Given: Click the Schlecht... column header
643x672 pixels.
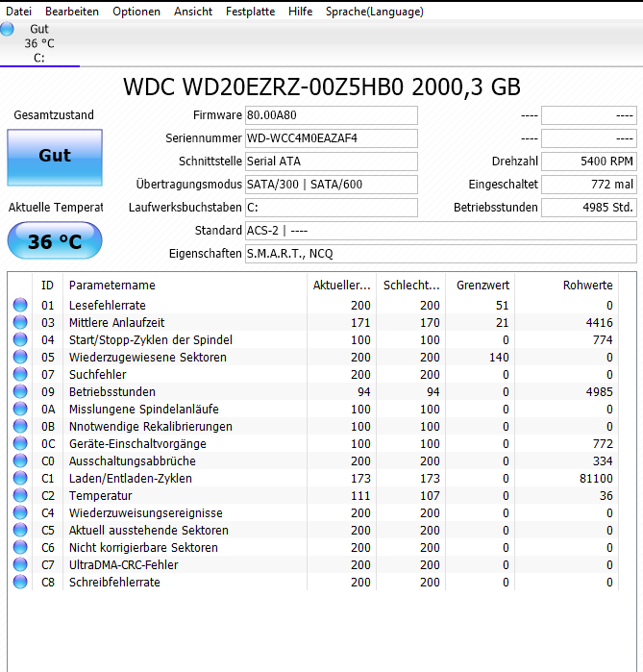Looking at the screenshot, I should click(x=411, y=285).
